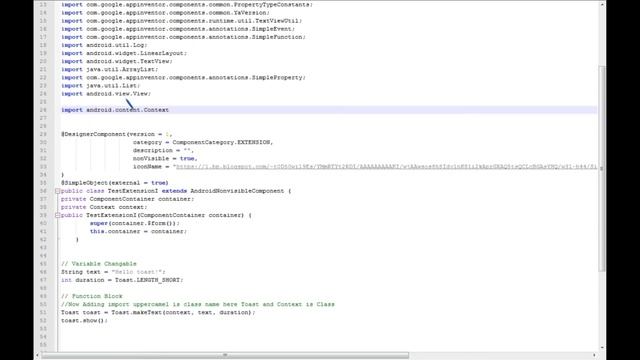This screenshot has height=360, width=640.
Task: Collapse the TestExtensionI class fold marker
Action: point(58,191)
